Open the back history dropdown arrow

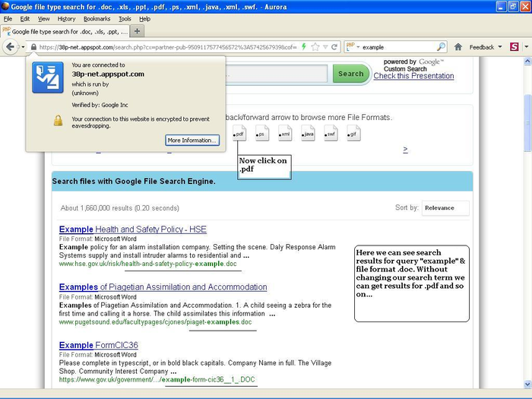click(x=23, y=47)
